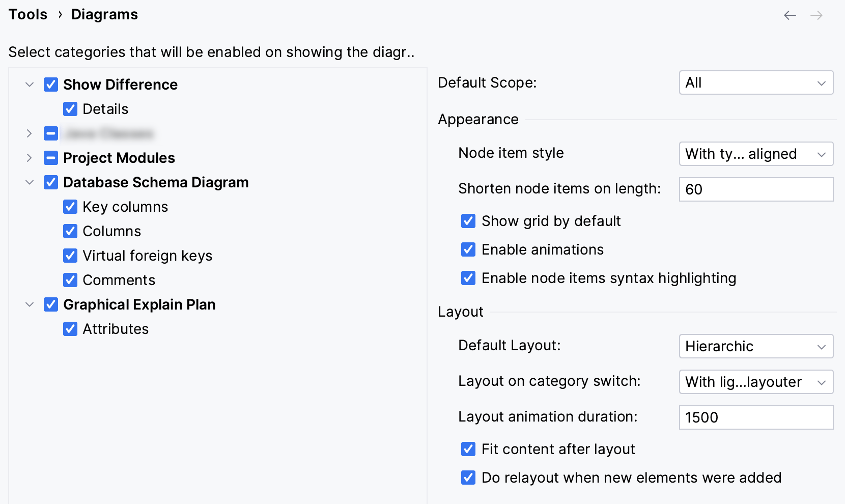
Task: Change Default Layout from Hierarchic
Action: 755,346
